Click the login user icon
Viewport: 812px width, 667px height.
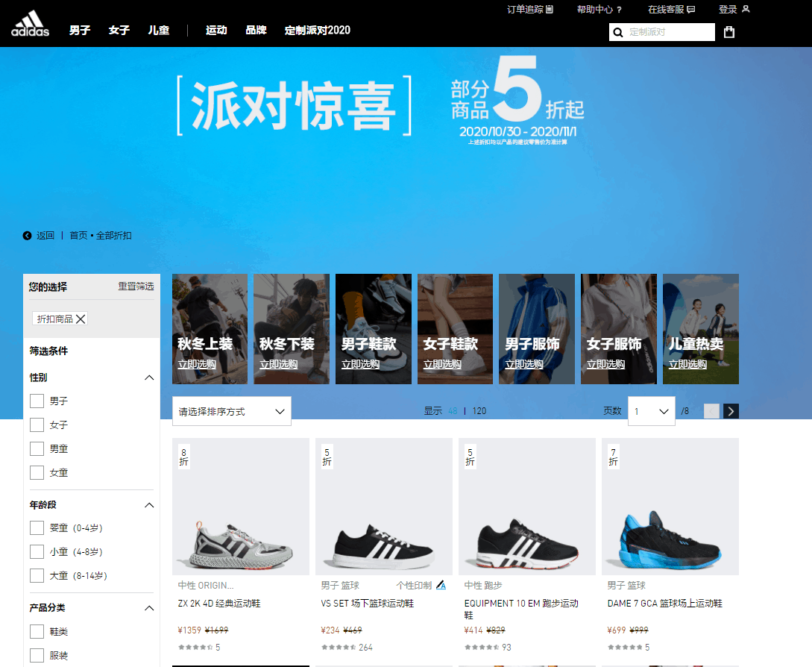(x=746, y=9)
